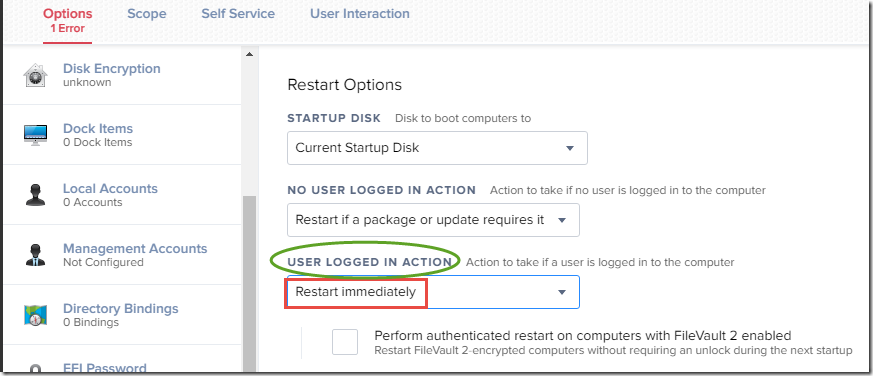The width and height of the screenshot is (873, 376).
Task: Open the User Interaction tab
Action: coord(360,14)
